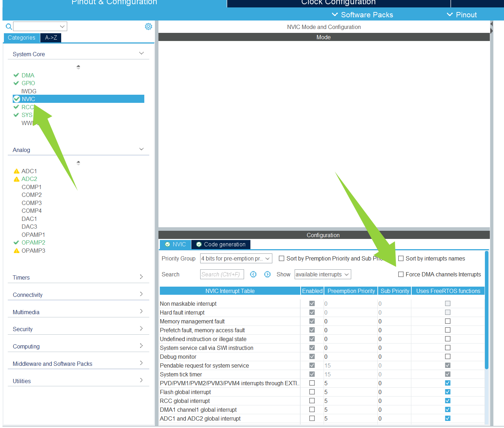This screenshot has height=428, width=504.
Task: Click the Search (Ctrl+F) interrupt field
Action: coord(222,274)
